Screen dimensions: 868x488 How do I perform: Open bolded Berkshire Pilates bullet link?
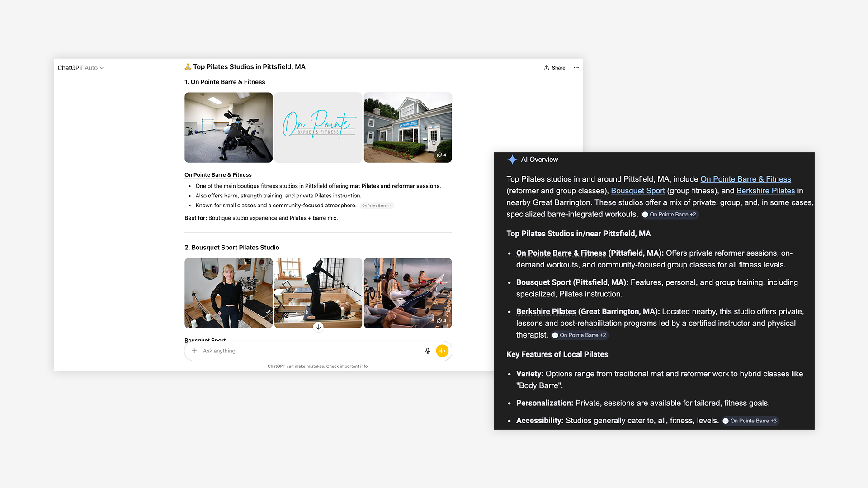pos(546,311)
